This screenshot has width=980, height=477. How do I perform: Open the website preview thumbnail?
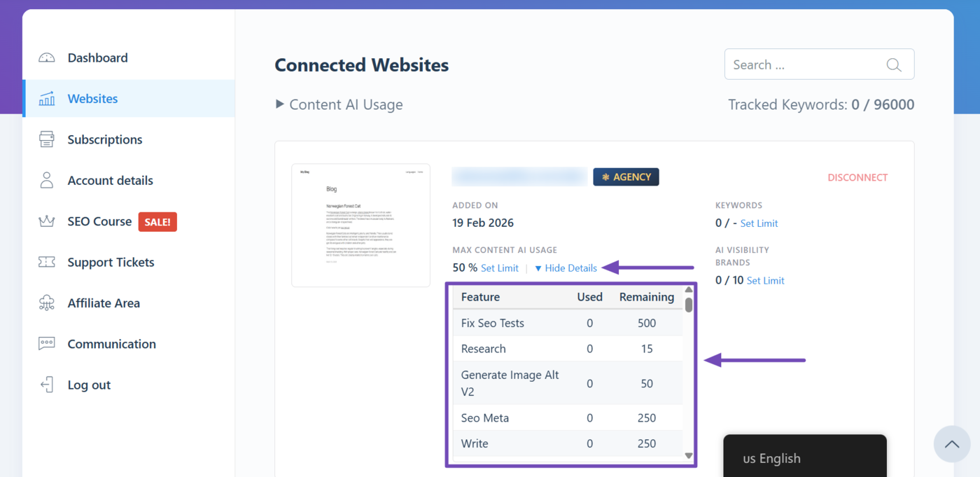click(360, 225)
